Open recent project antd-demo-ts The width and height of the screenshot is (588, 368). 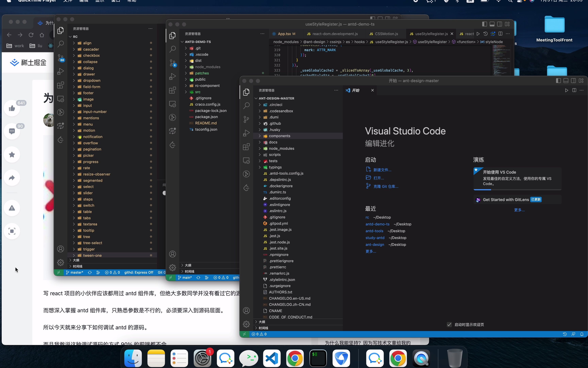tap(377, 224)
